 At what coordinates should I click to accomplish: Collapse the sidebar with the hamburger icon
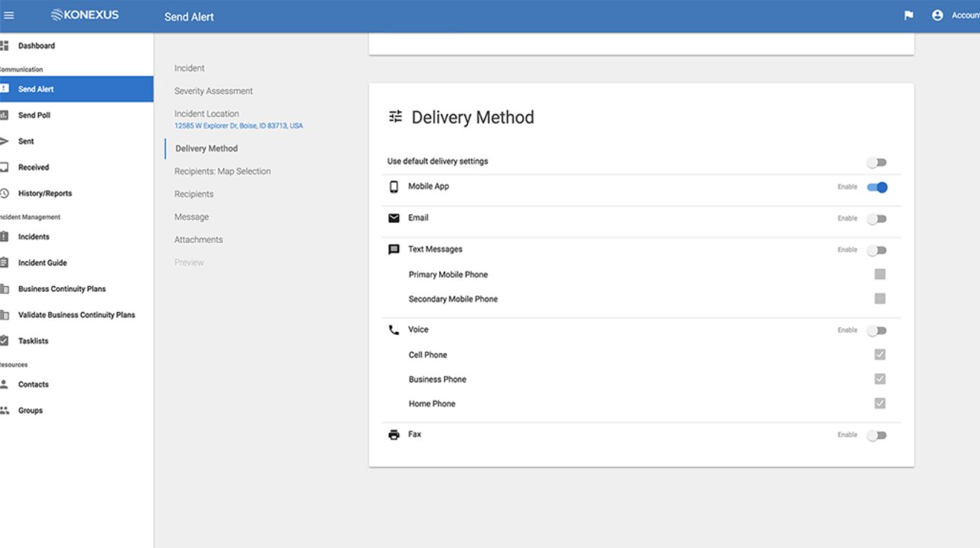tap(10, 15)
